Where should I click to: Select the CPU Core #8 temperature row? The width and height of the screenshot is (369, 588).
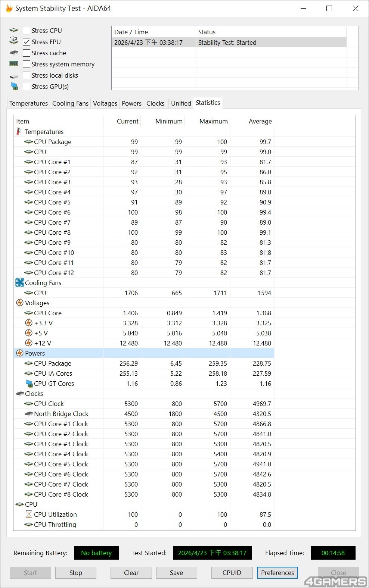point(144,232)
